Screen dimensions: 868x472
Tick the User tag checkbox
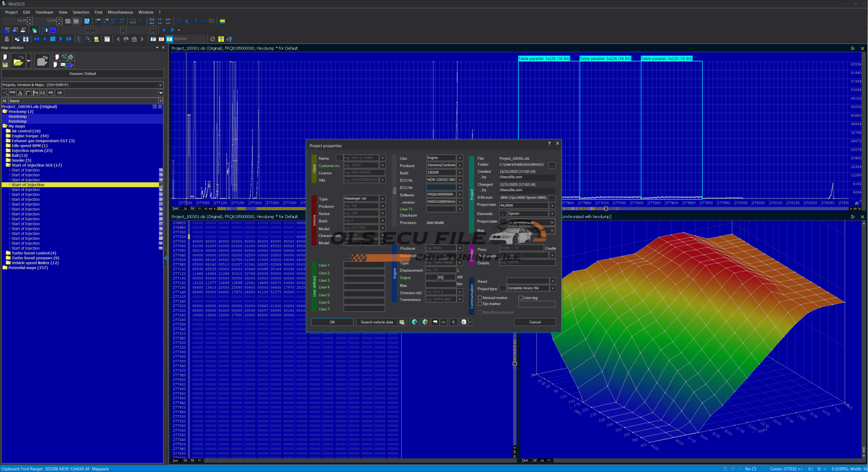tap(520, 298)
